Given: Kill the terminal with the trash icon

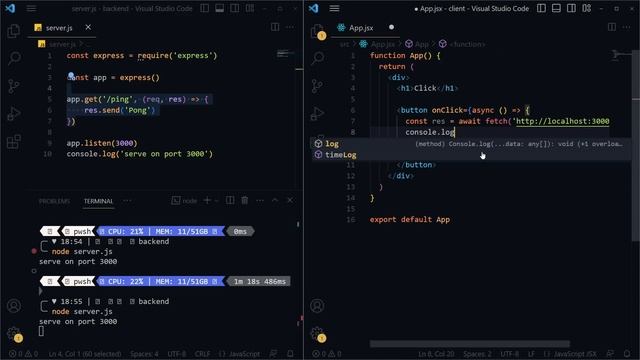Looking at the screenshot, I should [x=244, y=200].
